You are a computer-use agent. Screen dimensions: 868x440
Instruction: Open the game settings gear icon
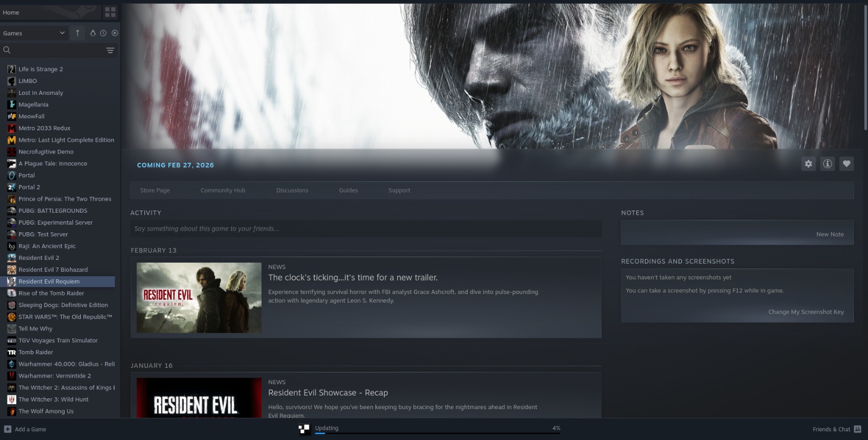[808, 164]
